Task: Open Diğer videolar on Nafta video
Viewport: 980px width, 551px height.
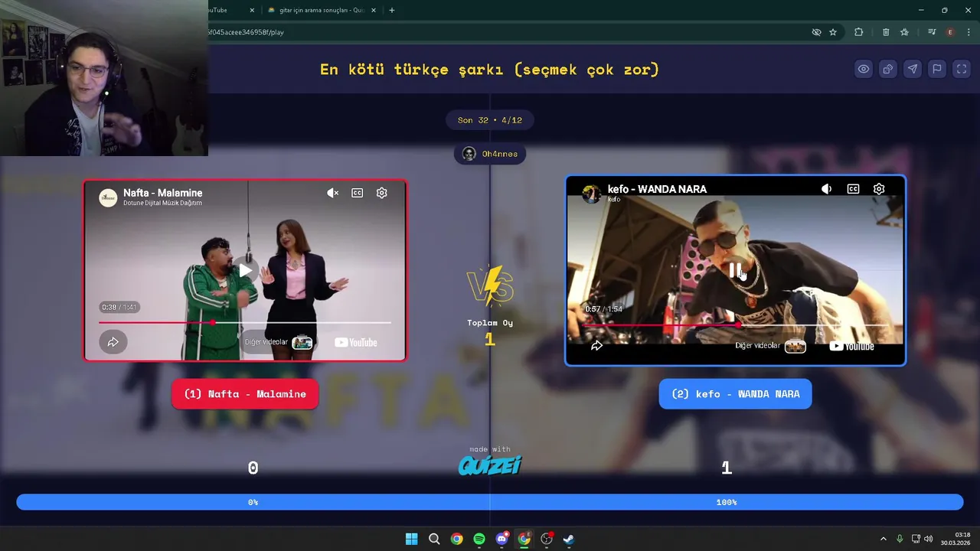Action: click(279, 342)
